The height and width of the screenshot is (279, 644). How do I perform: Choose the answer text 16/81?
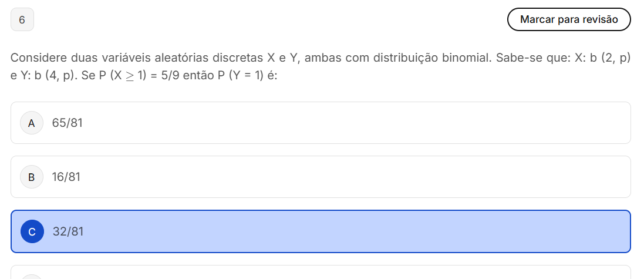[66, 177]
